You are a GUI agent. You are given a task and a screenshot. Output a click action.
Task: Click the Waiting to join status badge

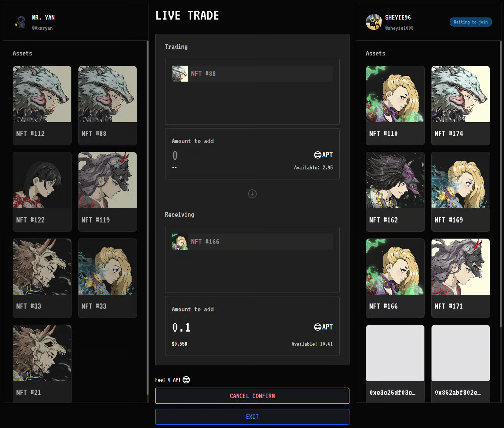pos(470,22)
